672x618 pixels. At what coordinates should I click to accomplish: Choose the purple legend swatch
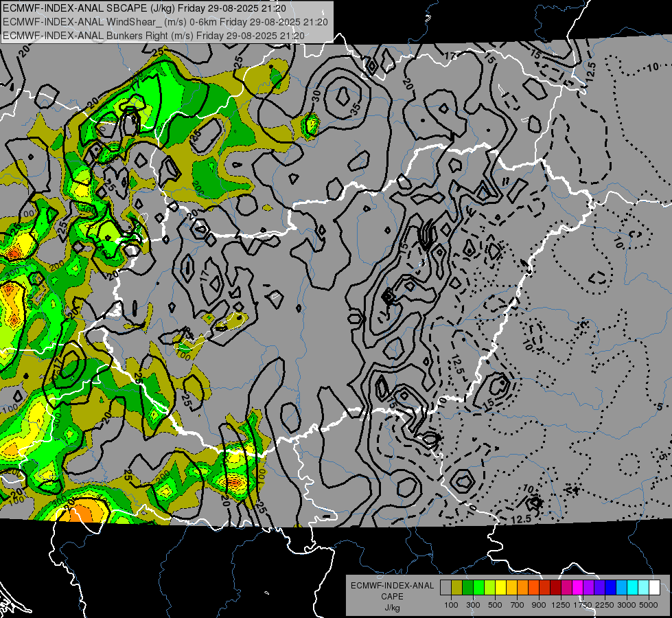[588, 588]
